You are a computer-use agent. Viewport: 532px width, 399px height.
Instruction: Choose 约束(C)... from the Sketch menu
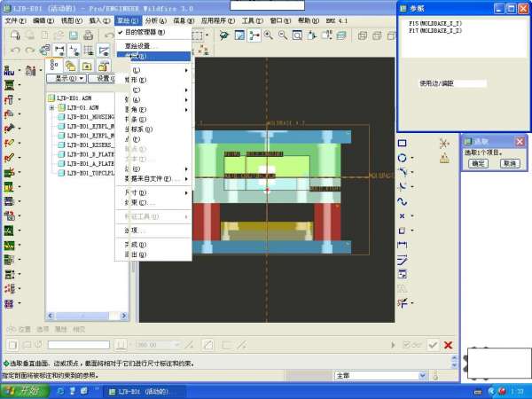(153, 202)
